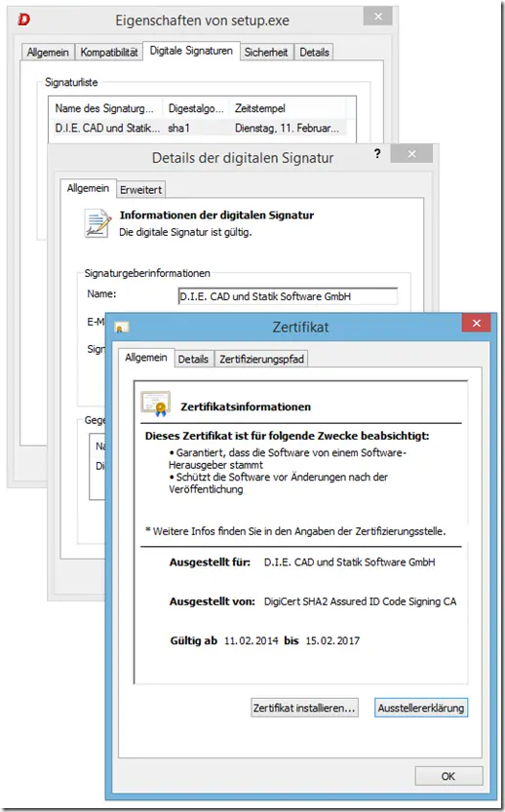Open Details tab in setup.exe properties
Screen dimensions: 505x812
click(314, 53)
